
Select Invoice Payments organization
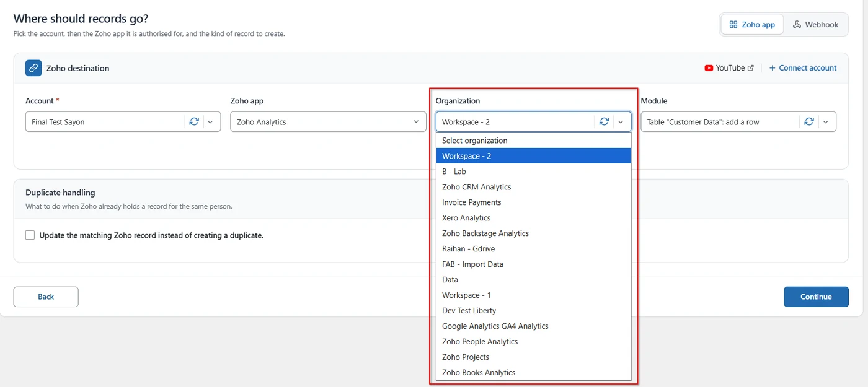(533, 202)
